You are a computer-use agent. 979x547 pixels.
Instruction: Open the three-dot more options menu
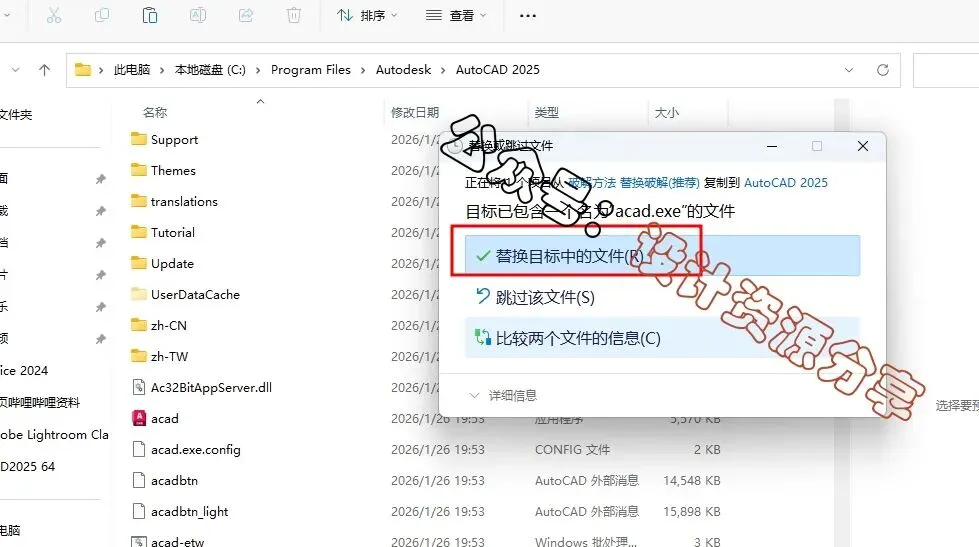tap(528, 16)
